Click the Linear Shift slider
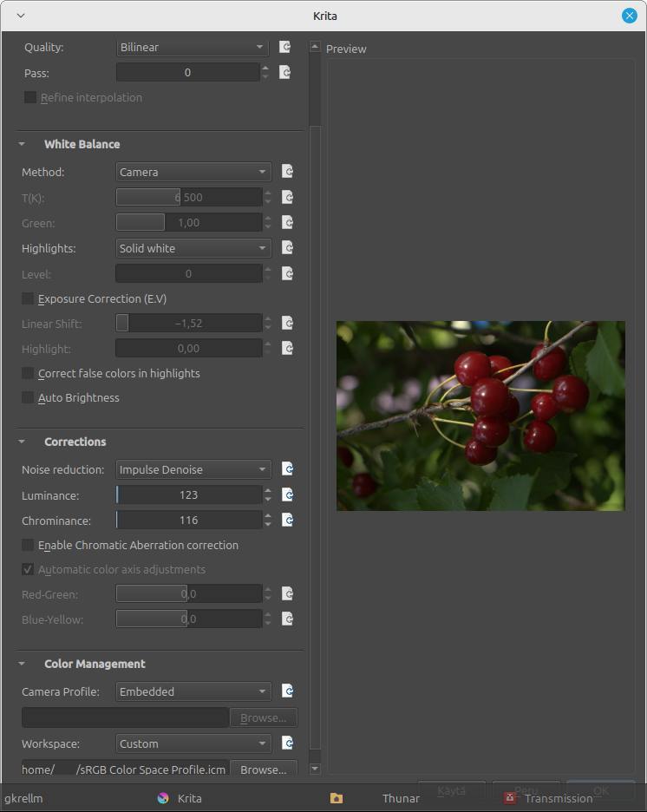 (189, 323)
